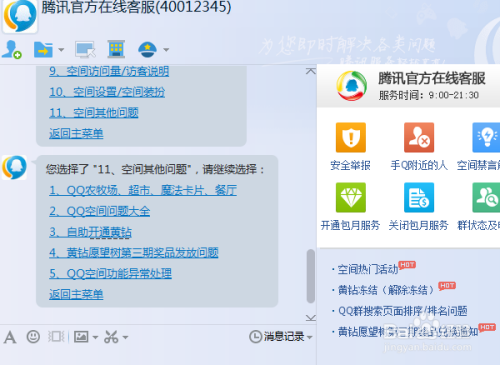Click the 手Q附近的人 icon
This screenshot has height=365, width=500.
point(419,137)
